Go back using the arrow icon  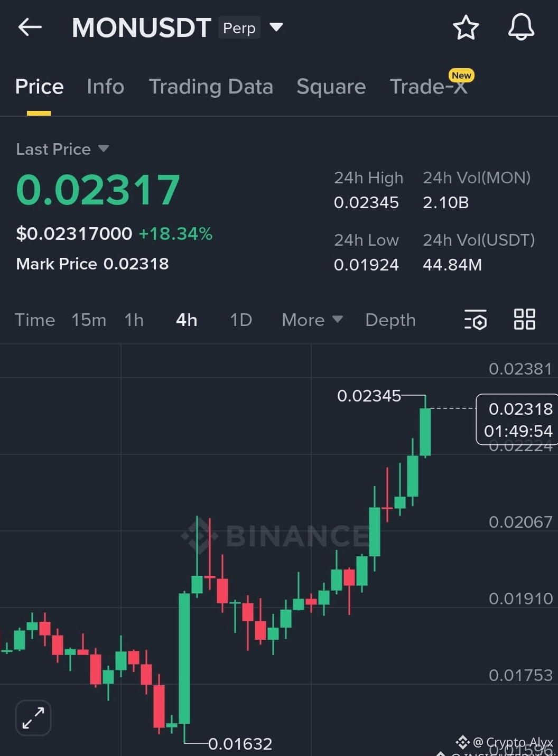tap(30, 27)
